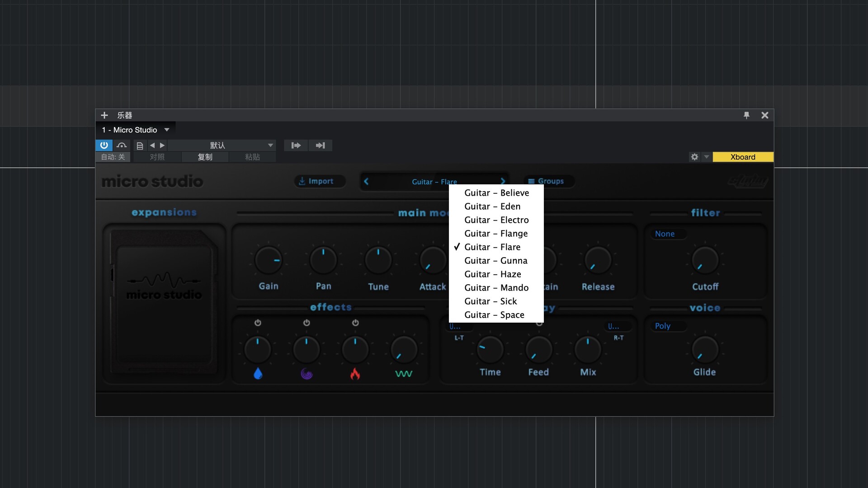The image size is (868, 488).
Task: Click the Import button
Action: tap(320, 181)
